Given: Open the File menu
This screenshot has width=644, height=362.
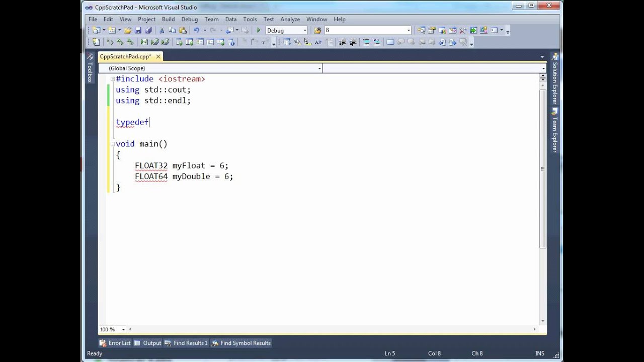Looking at the screenshot, I should [93, 19].
